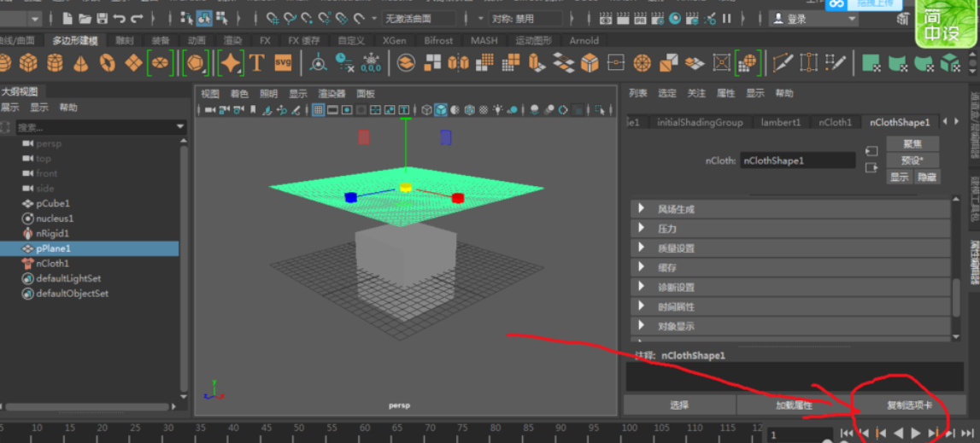This screenshot has width=980, height=443.
Task: Open a scene with the folder icon
Action: click(85, 19)
